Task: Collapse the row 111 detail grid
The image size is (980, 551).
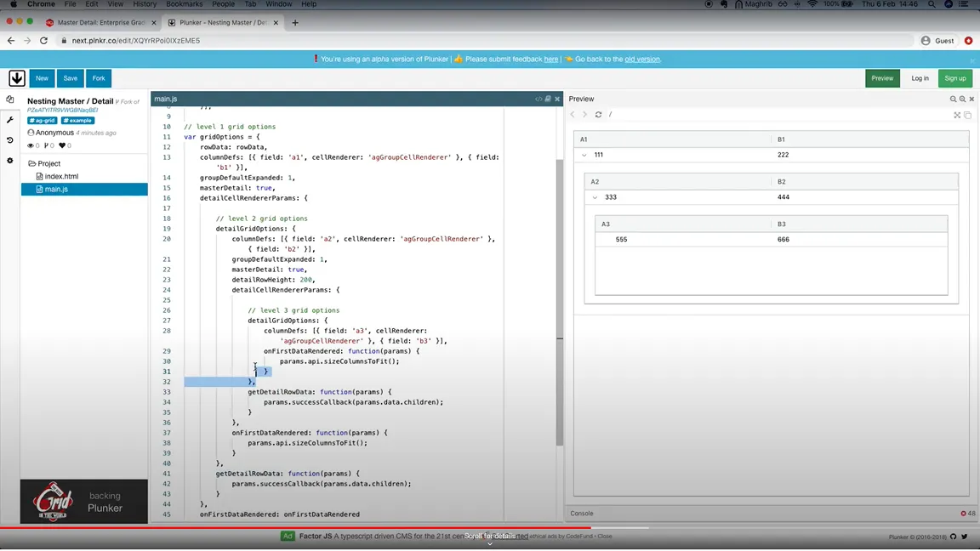Action: pos(584,156)
